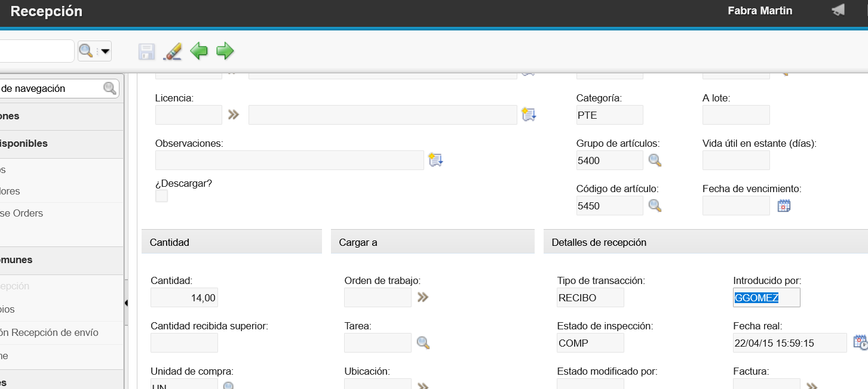Click the save (floppy disk) toolbar icon

coord(146,51)
